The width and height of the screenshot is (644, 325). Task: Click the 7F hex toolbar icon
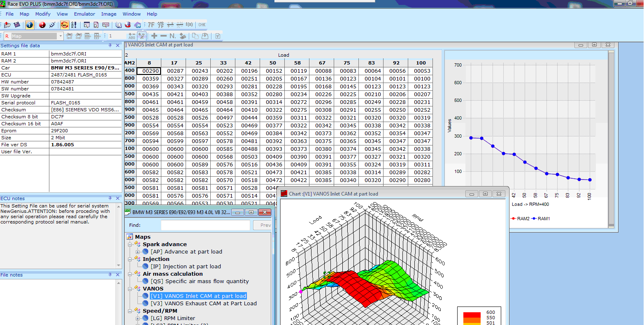[151, 25]
